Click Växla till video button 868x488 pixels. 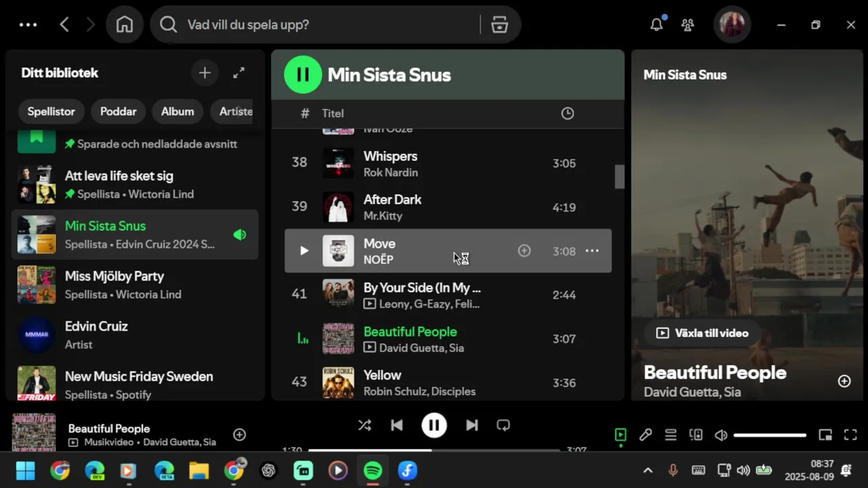point(702,333)
